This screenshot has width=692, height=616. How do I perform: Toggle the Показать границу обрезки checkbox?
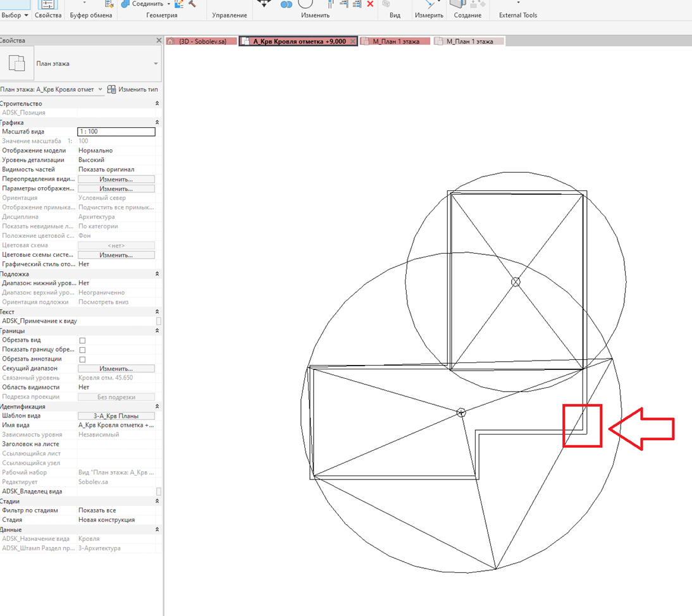[x=82, y=350]
